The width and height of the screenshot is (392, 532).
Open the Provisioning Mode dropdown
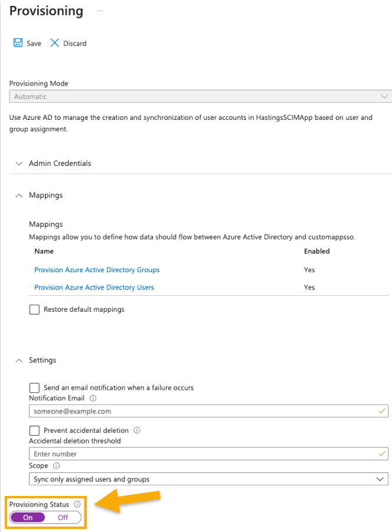tap(201, 96)
